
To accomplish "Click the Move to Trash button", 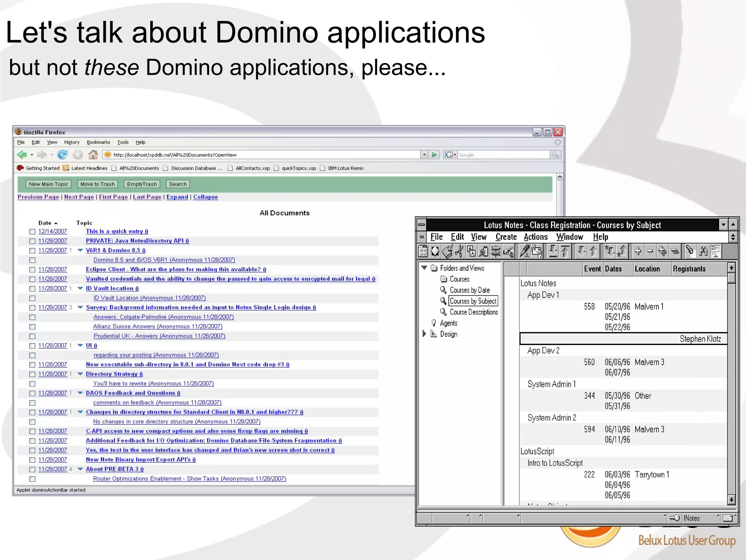I will (98, 184).
